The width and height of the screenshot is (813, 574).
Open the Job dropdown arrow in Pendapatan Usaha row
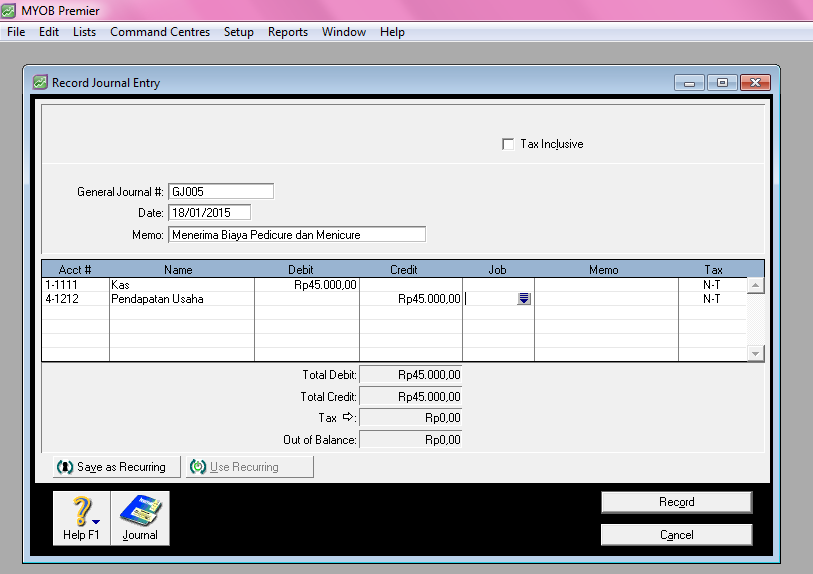(524, 299)
